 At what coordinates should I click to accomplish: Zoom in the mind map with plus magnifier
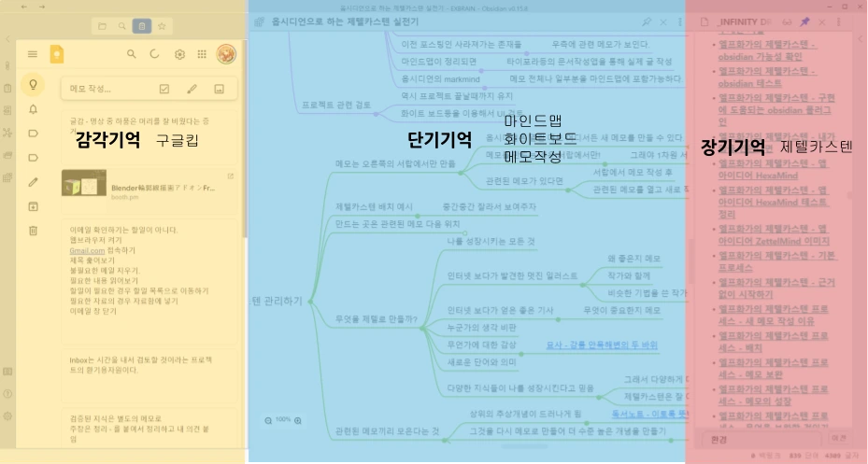click(298, 421)
